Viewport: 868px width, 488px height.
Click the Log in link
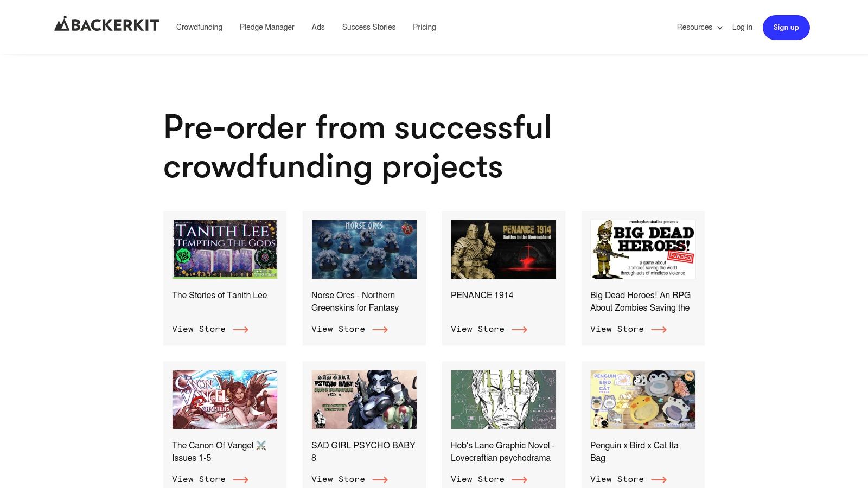(x=742, y=27)
